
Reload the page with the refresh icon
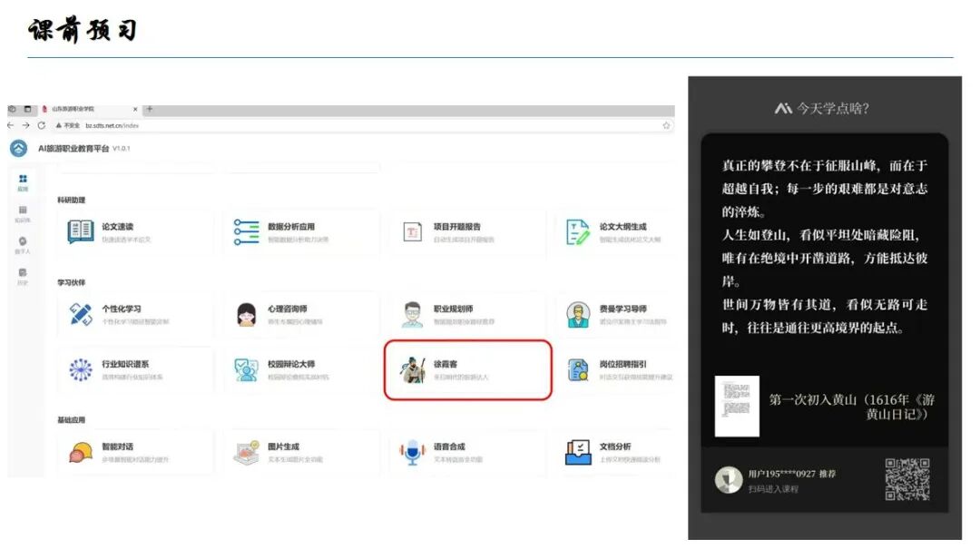41,126
